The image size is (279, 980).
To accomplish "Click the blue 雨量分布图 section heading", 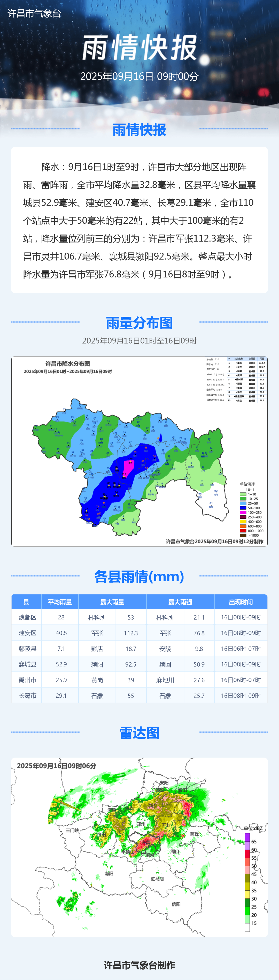I will [x=139, y=323].
